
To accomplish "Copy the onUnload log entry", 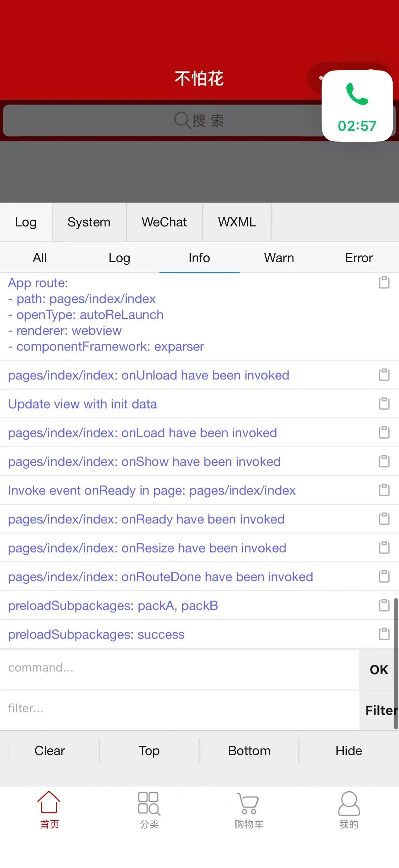I will pos(384,375).
